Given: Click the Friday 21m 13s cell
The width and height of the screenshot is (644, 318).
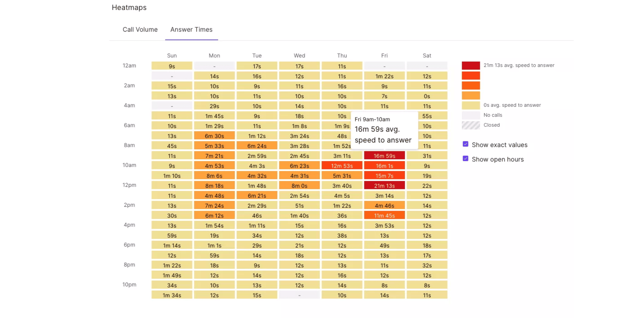Looking at the screenshot, I should [x=384, y=185].
